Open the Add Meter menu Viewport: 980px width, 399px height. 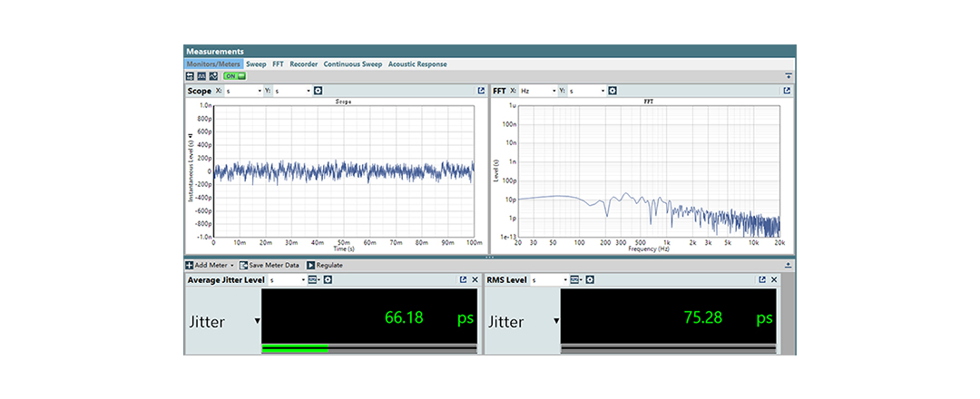pos(210,265)
